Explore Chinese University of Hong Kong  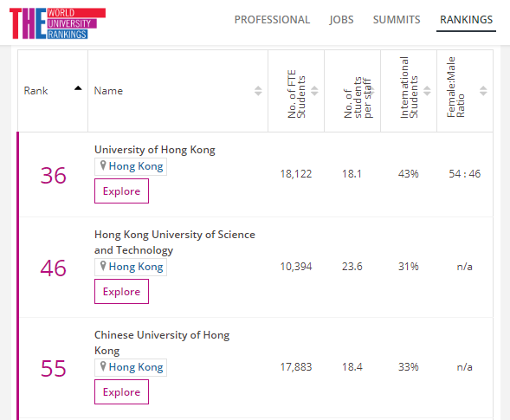[121, 392]
